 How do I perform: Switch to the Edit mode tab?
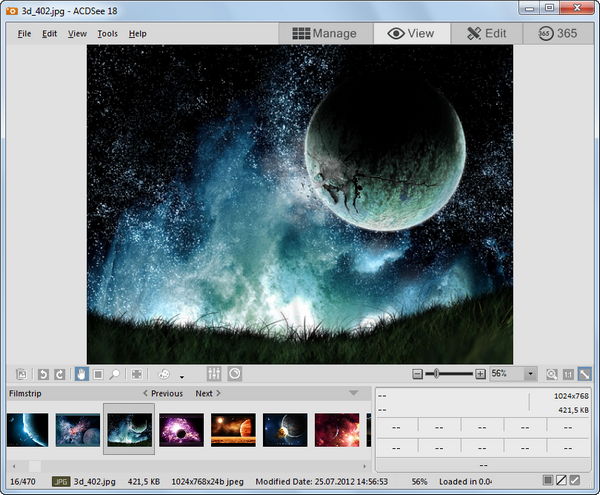pos(487,33)
